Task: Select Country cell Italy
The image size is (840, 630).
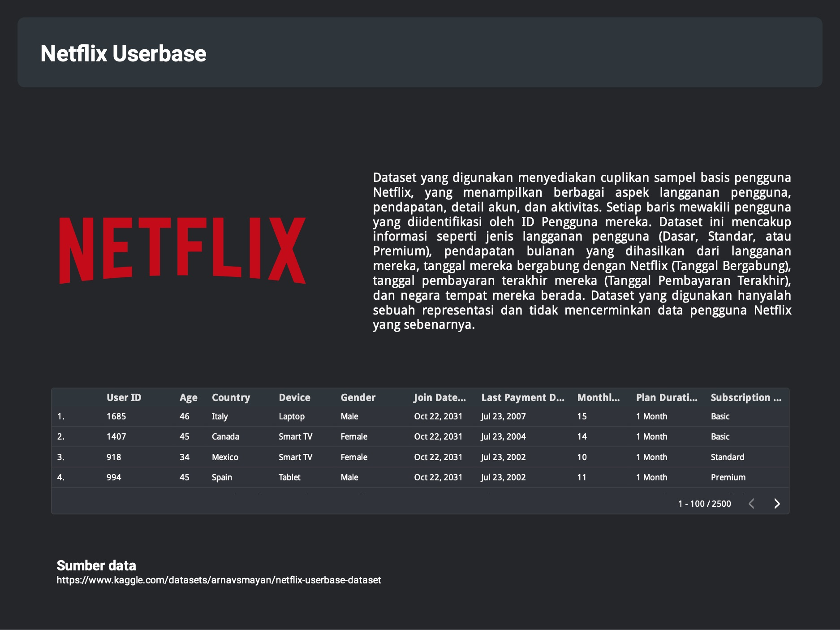Action: click(220, 416)
